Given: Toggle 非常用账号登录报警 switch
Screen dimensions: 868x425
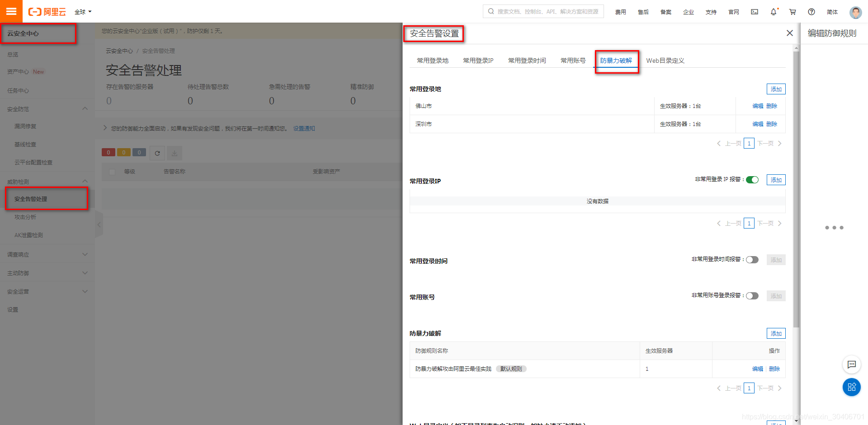Looking at the screenshot, I should point(752,296).
